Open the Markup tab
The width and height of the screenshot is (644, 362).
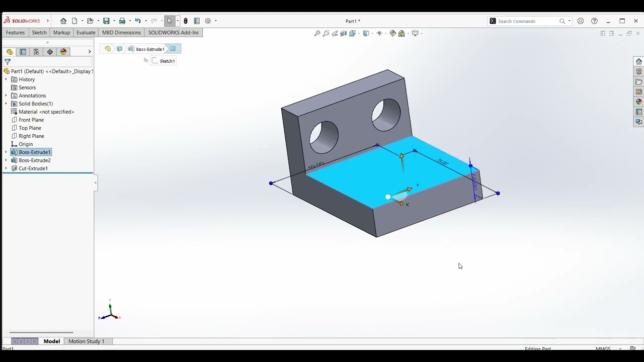click(x=61, y=33)
